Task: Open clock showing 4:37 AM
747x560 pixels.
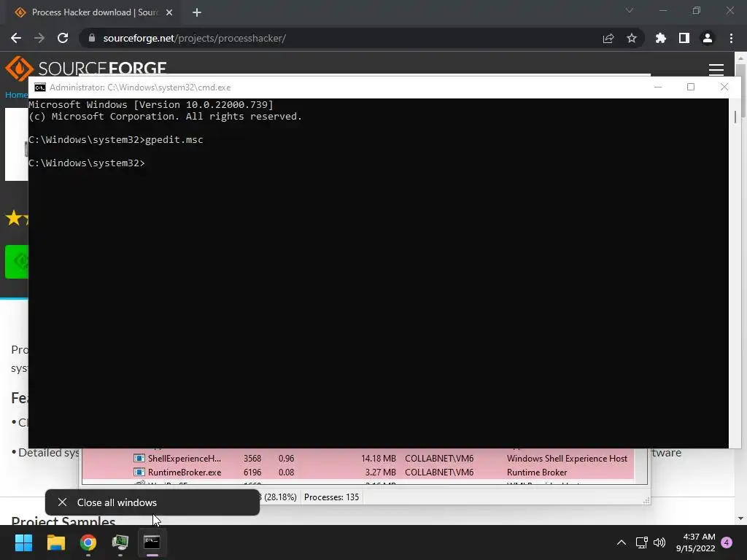Action: pyautogui.click(x=695, y=542)
